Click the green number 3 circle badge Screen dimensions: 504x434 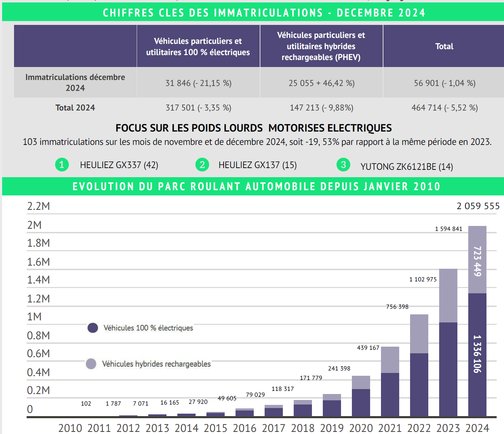[x=343, y=165]
